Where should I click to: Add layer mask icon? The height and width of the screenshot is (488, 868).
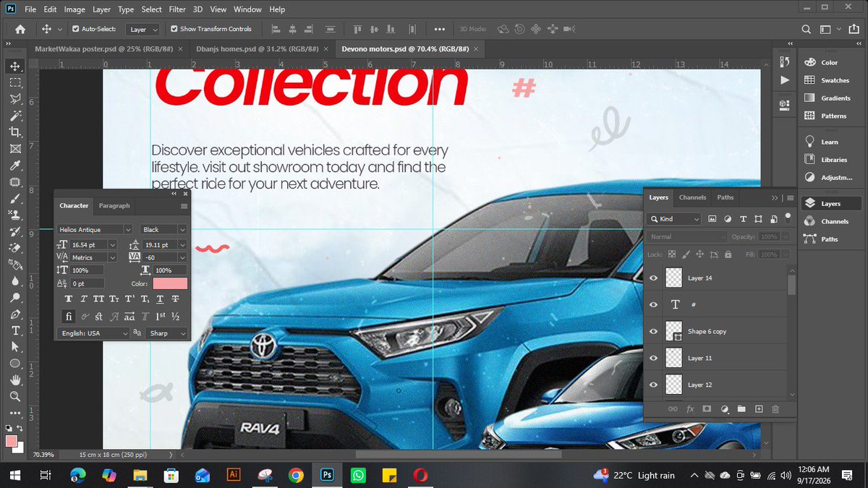coord(707,408)
